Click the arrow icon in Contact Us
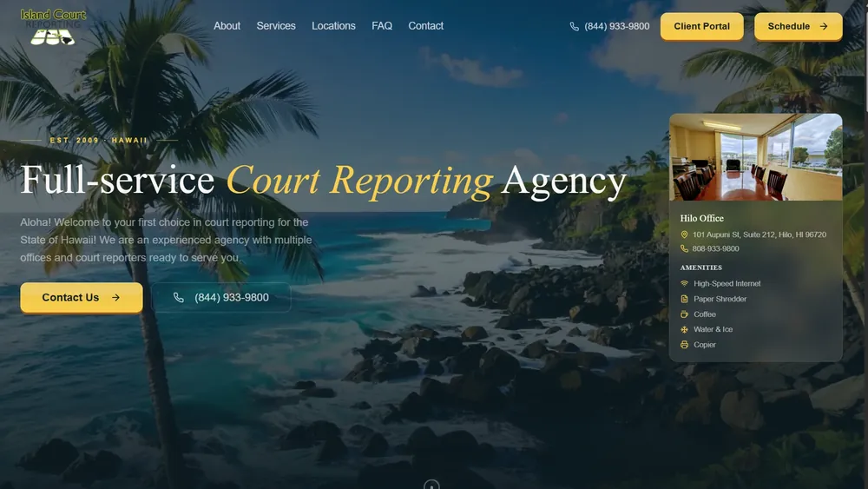868x489 pixels. [115, 297]
